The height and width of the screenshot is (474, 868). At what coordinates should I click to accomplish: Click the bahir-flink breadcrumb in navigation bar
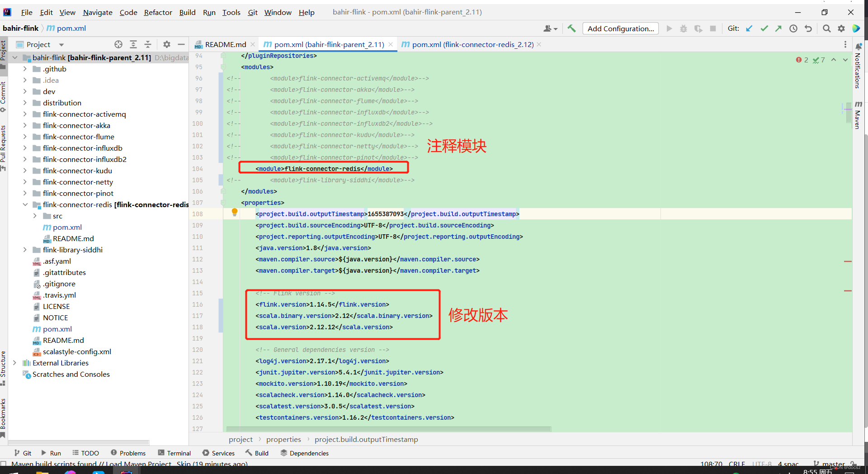(20, 28)
